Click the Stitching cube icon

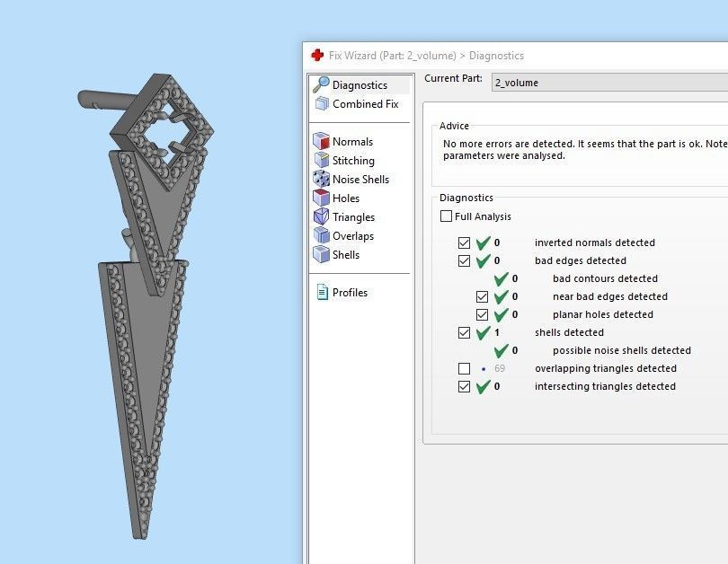321,160
